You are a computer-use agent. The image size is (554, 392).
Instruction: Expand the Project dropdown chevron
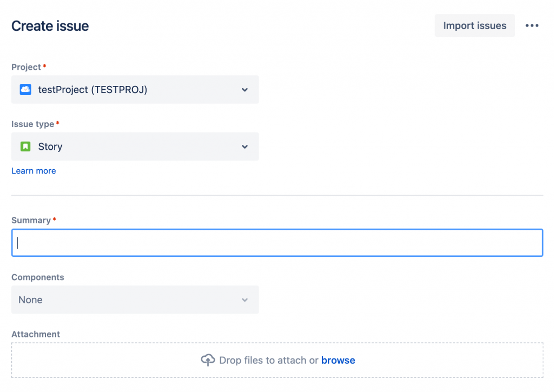[245, 90]
